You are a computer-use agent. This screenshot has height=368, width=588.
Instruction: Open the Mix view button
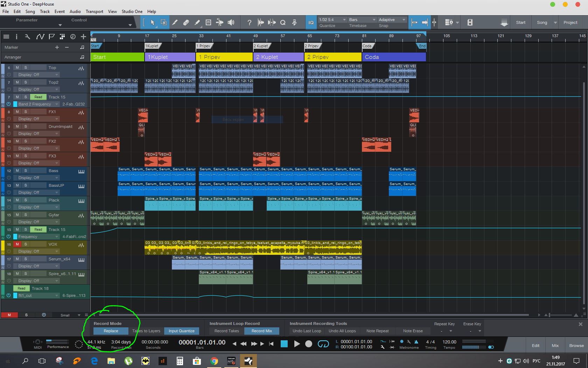click(x=555, y=345)
